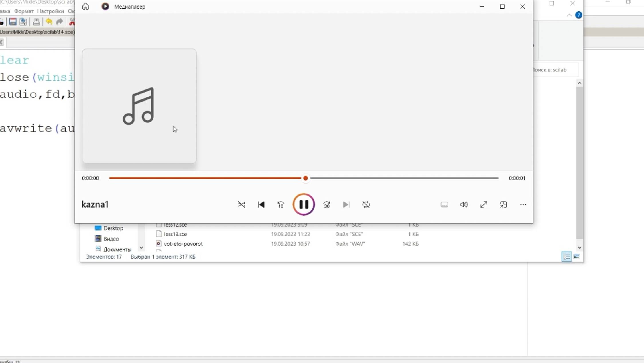Viewport: 644px width, 363px height.
Task: Expand the Explorer ribbon chevron
Action: [x=569, y=15]
